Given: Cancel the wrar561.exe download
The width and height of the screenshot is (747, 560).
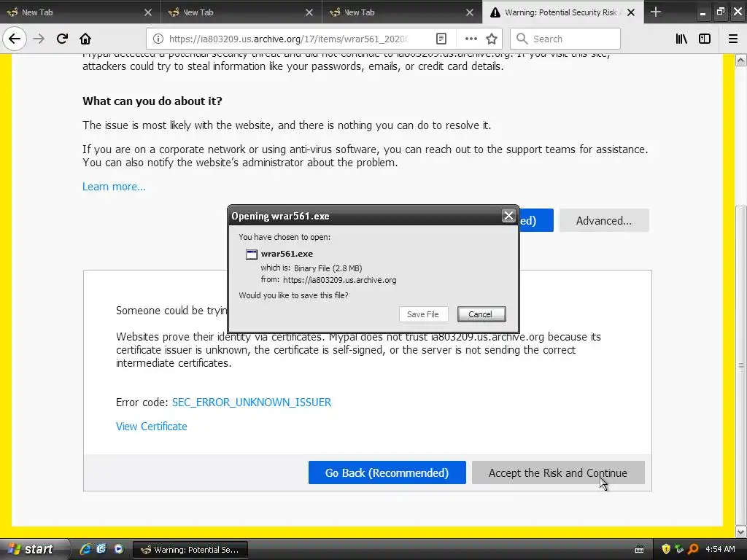Looking at the screenshot, I should 480,314.
